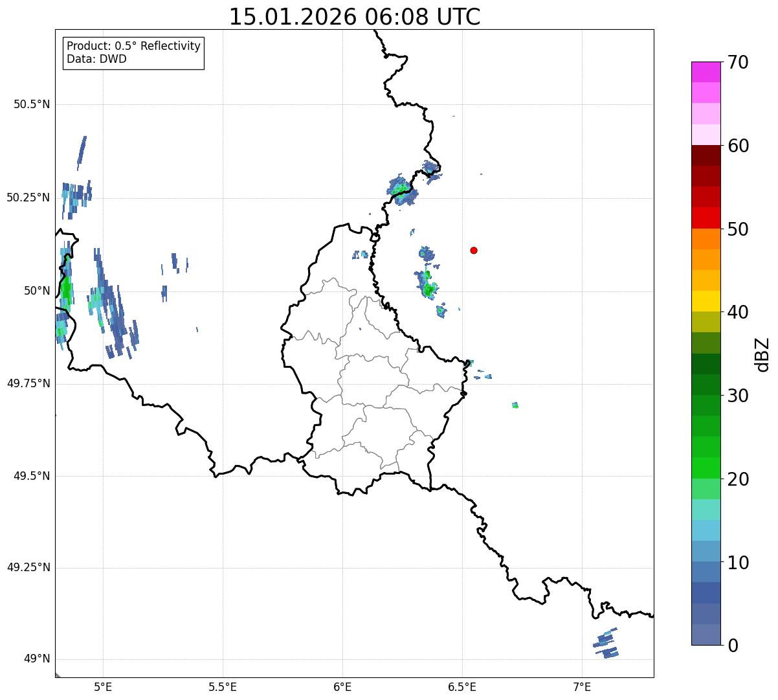The image size is (778, 700).
Task: Click the 49.5°N latitude label
Action: 32,476
